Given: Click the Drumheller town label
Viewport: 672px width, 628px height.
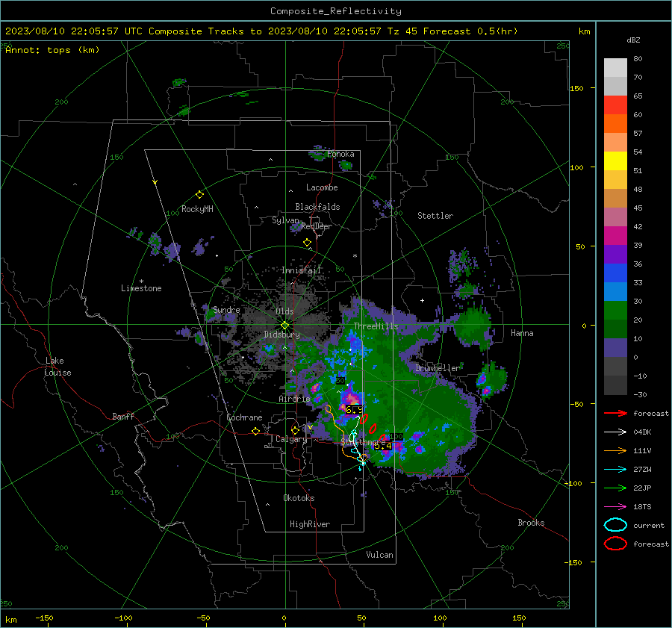Looking at the screenshot, I should click(438, 368).
